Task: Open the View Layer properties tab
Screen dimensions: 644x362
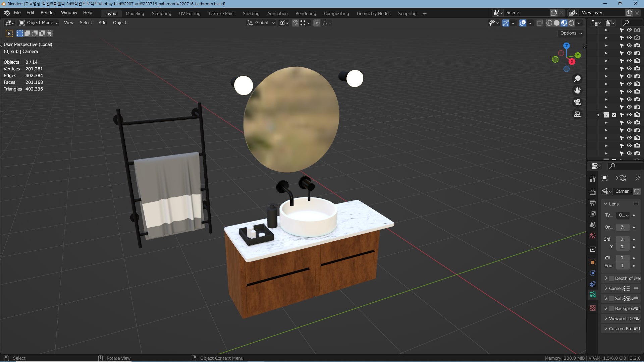Action: tap(593, 214)
